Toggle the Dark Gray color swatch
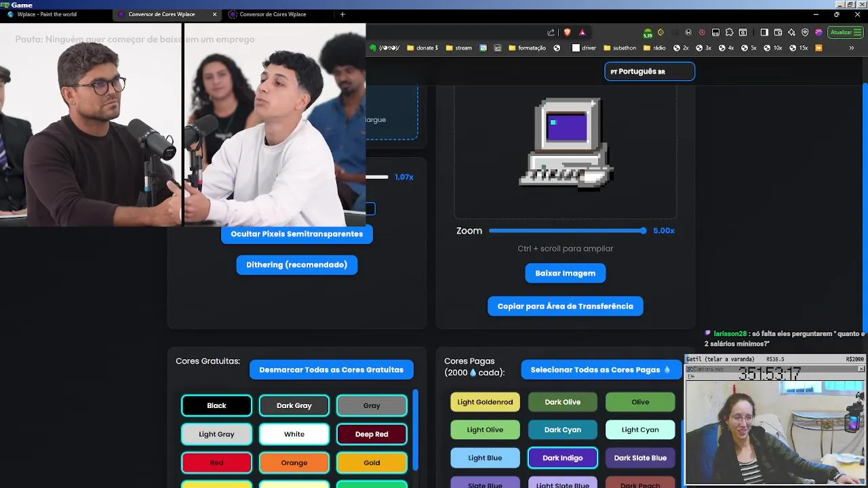868x488 pixels. click(x=294, y=405)
